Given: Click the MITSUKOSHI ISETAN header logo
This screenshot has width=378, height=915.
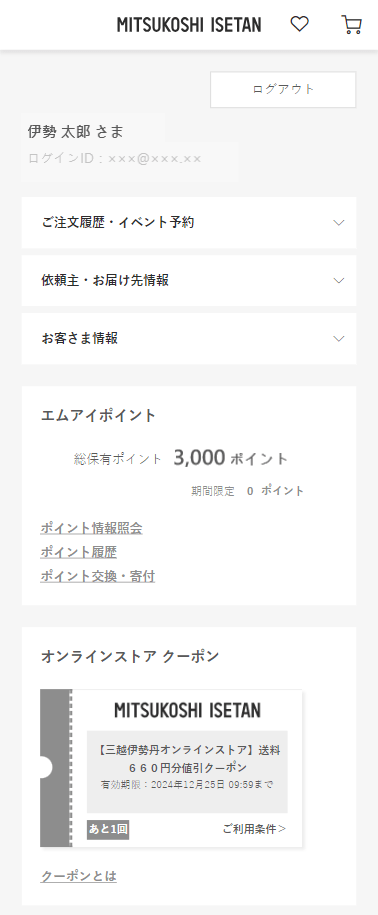Looking at the screenshot, I should (189, 25).
